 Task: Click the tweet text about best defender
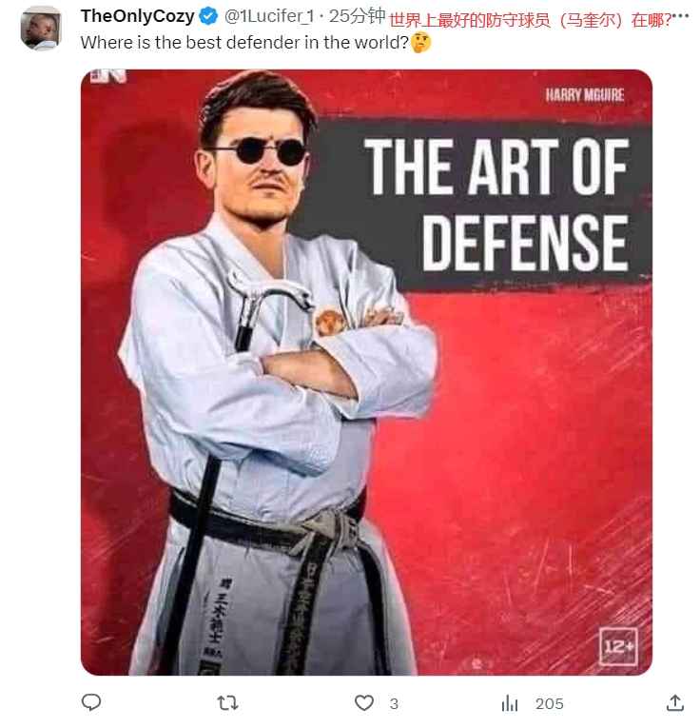coord(243,43)
